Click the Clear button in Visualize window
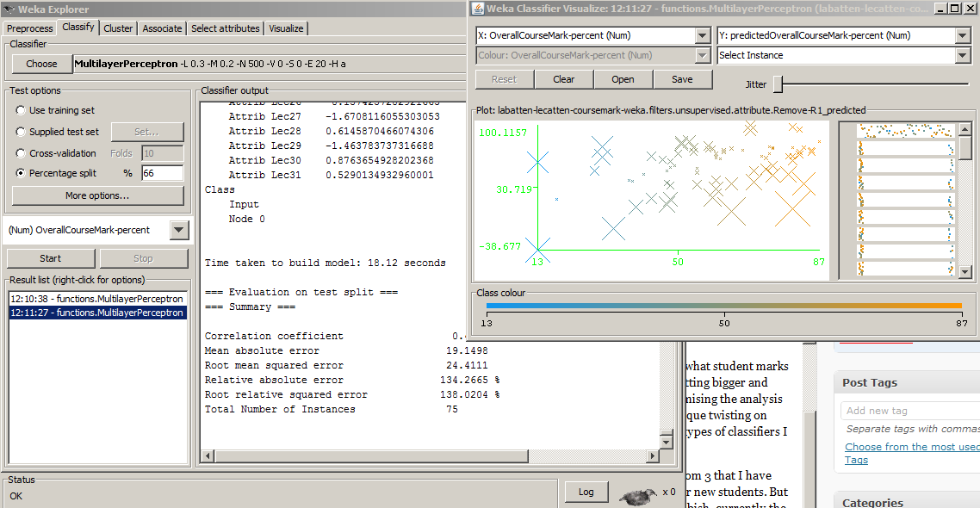 click(564, 79)
